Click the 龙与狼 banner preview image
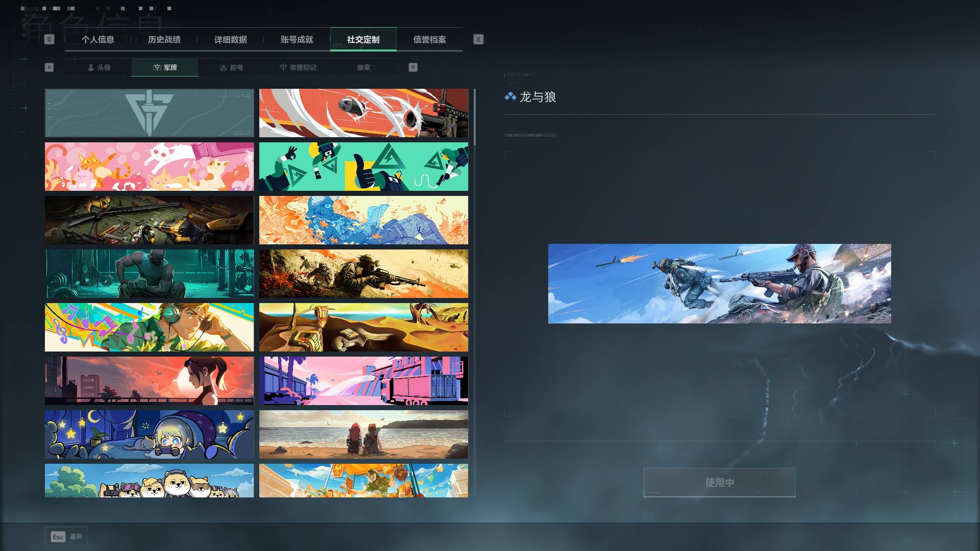This screenshot has width=980, height=551. coord(720,284)
